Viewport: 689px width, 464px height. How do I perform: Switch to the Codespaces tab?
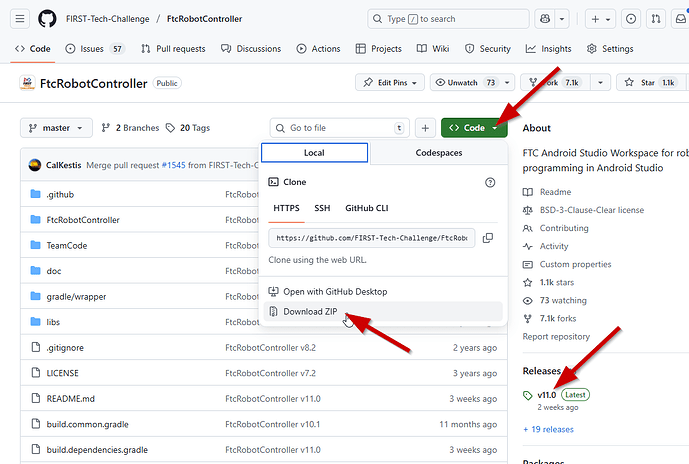(x=439, y=153)
